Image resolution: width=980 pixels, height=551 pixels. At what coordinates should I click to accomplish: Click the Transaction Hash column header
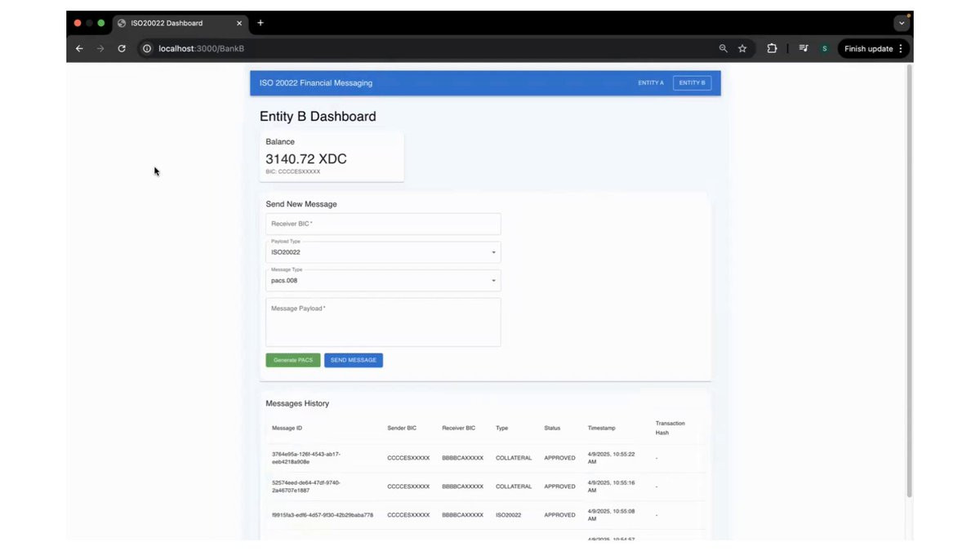click(x=670, y=428)
